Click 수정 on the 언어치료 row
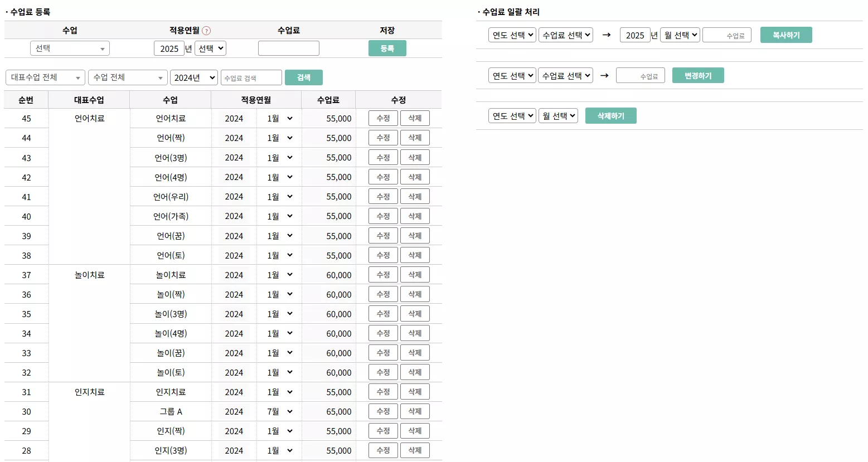This screenshot has width=868, height=462. [x=383, y=118]
